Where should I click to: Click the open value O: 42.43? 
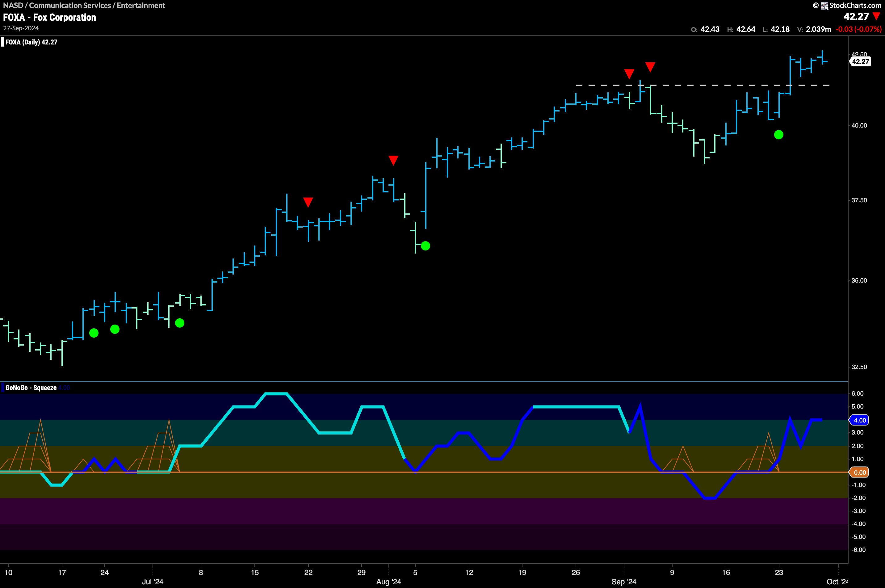click(x=705, y=29)
